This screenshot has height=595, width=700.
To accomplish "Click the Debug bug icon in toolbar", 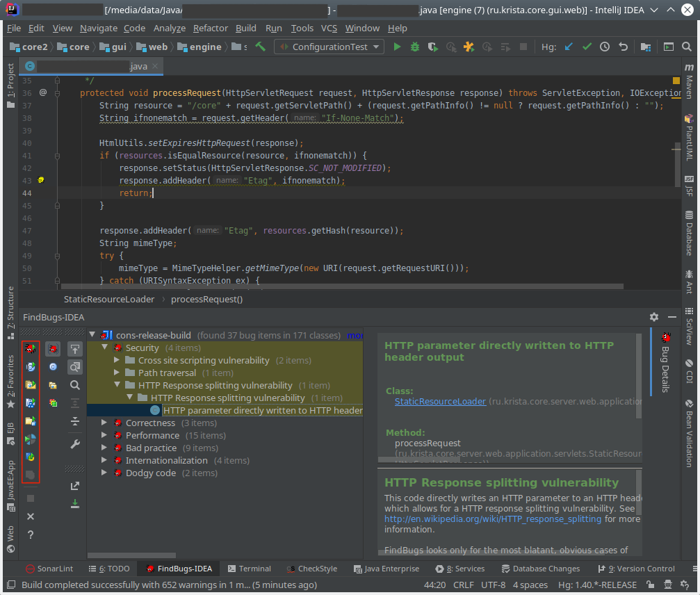I will coord(415,47).
